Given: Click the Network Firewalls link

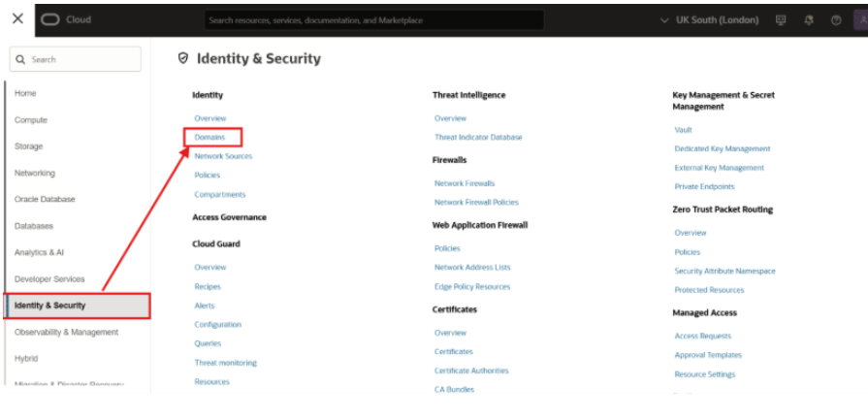Looking at the screenshot, I should 465,183.
